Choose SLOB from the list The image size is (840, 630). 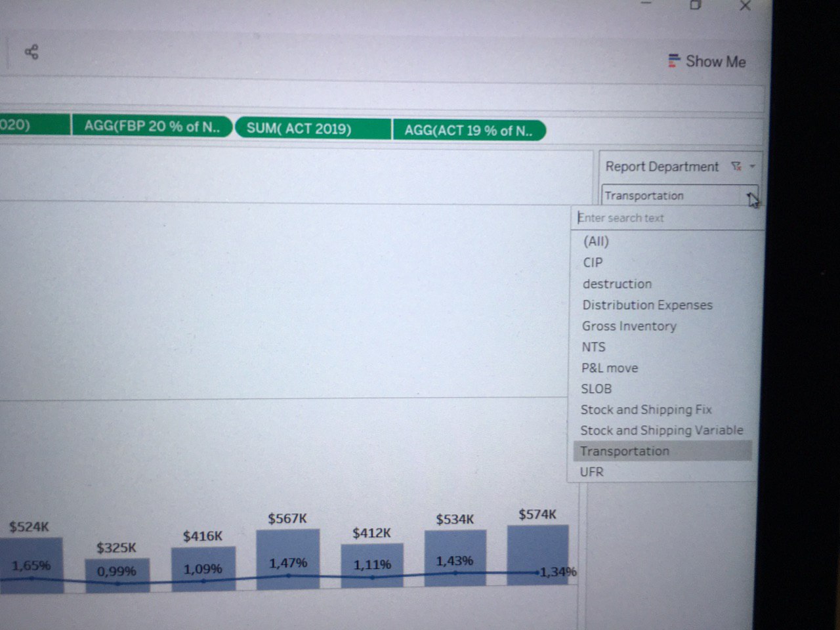596,389
